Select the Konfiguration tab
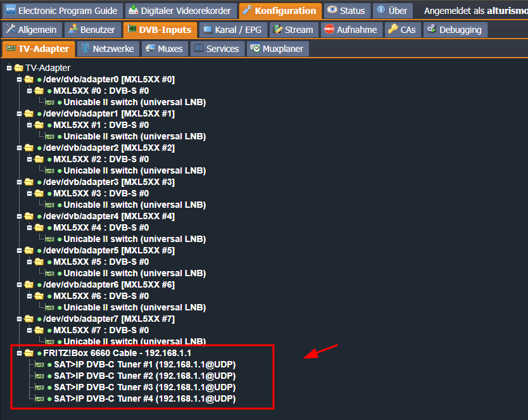The image size is (528, 420). 280,11
